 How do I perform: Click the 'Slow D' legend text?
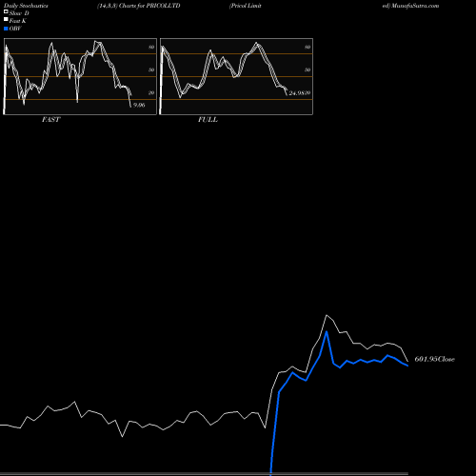tap(19, 13)
